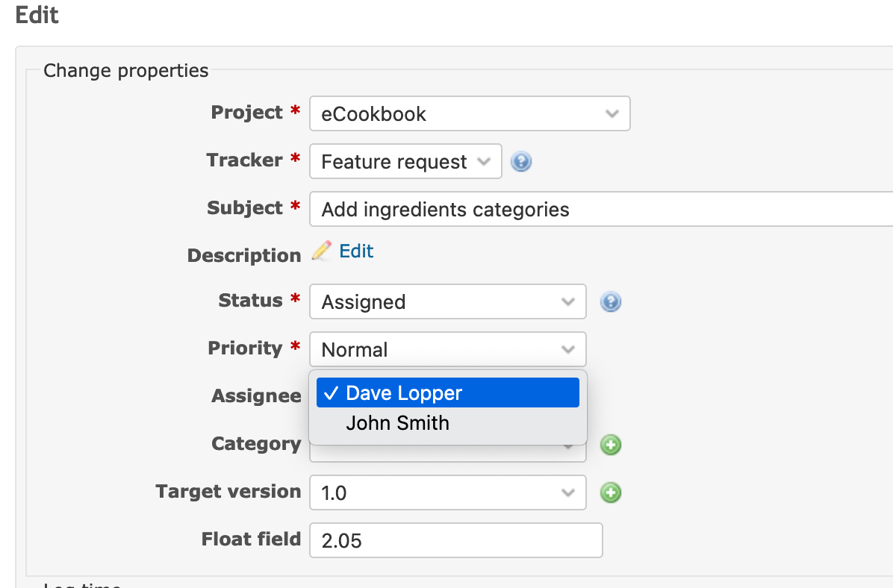Click the Change properties section legend

click(x=126, y=71)
